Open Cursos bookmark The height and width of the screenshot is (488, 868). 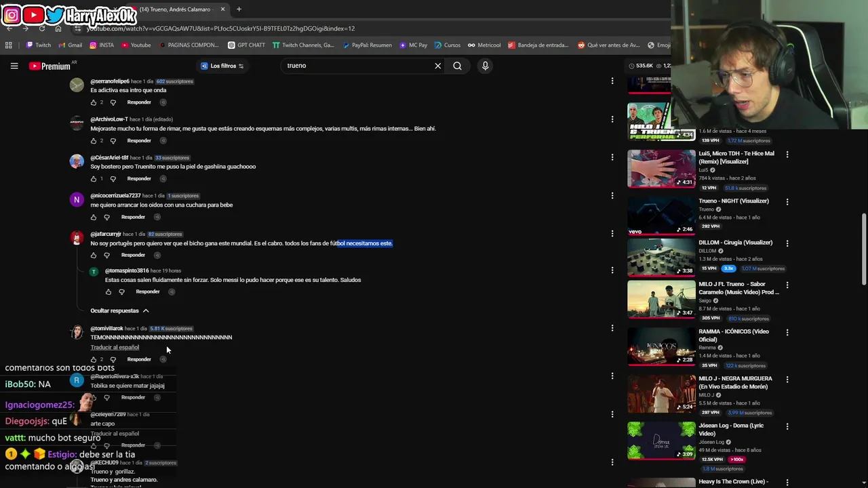(x=448, y=45)
